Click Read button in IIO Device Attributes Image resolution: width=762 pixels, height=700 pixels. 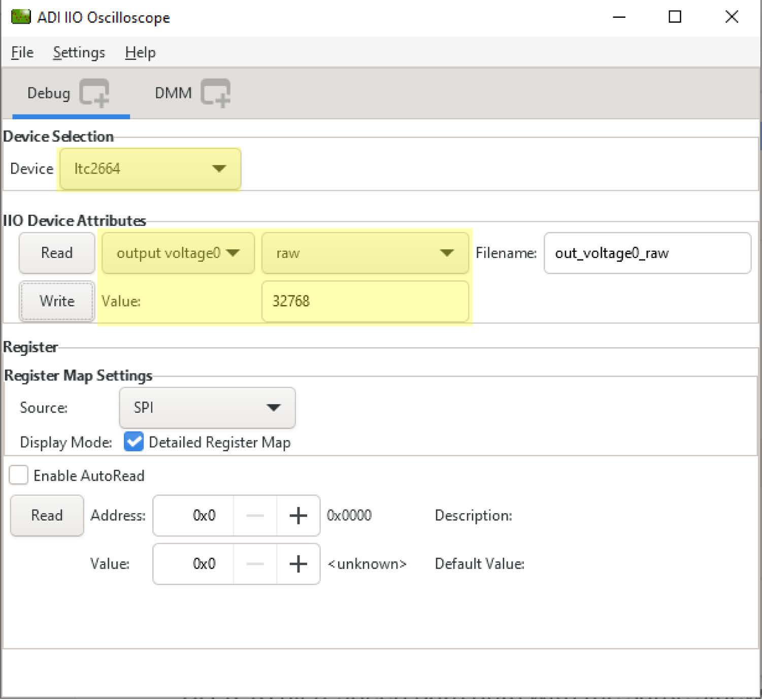coord(57,253)
